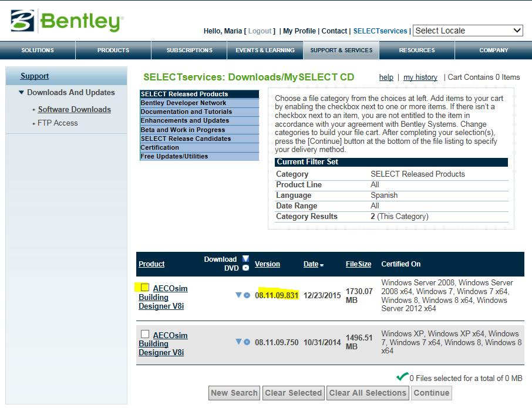Select Enhancements and Updates category
This screenshot has width=532, height=408.
pyautogui.click(x=199, y=120)
